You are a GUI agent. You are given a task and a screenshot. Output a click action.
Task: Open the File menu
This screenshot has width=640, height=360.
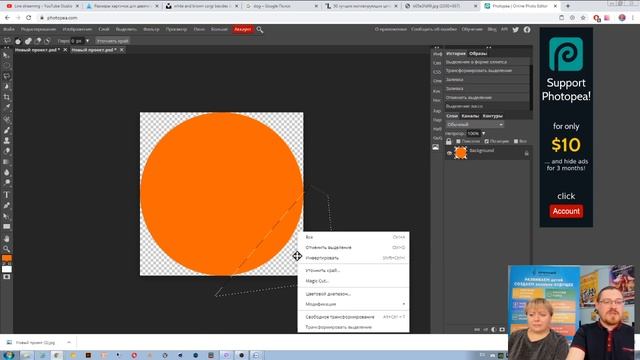[x=9, y=29]
